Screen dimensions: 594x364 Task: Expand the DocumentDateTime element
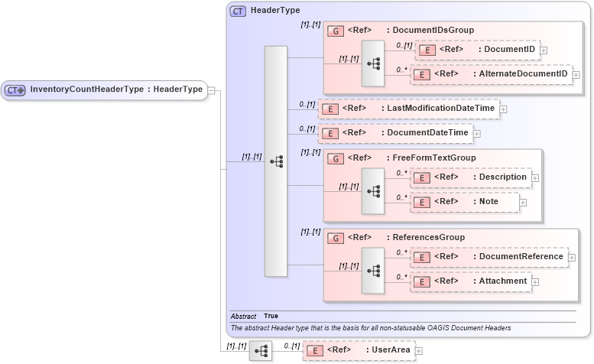point(477,134)
